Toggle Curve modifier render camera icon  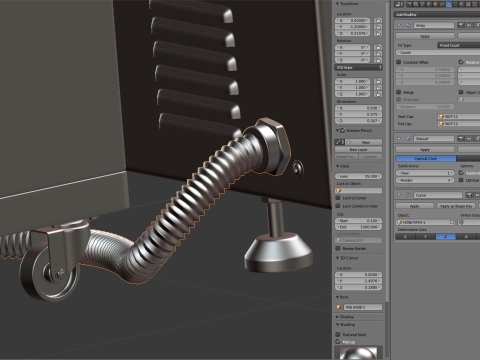click(469, 195)
